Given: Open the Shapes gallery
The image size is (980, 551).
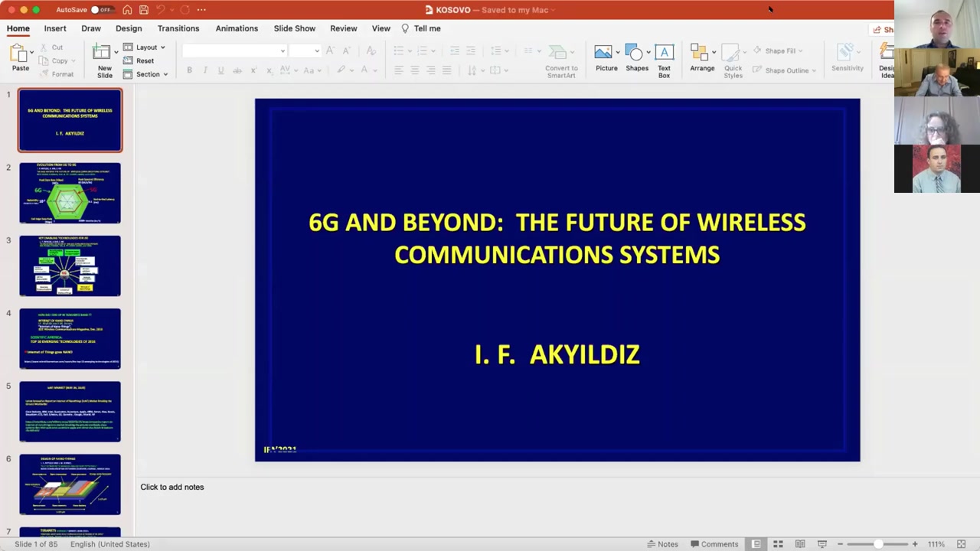Looking at the screenshot, I should pos(636,60).
